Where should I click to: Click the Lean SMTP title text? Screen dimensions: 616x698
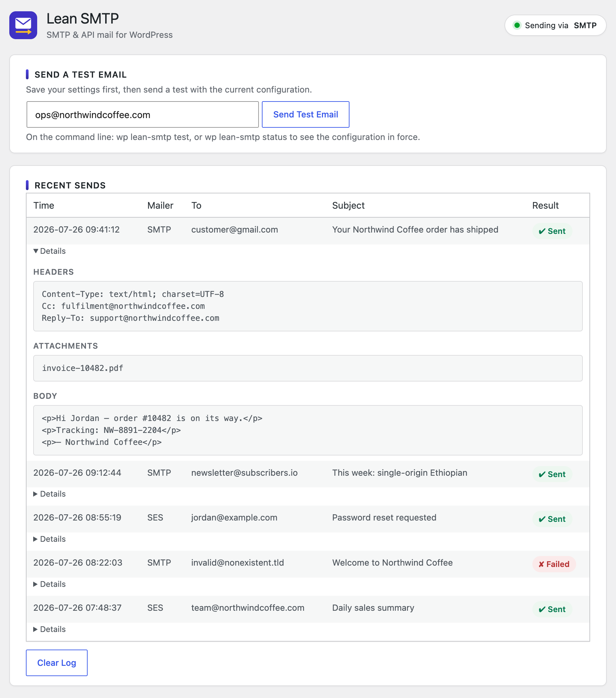(83, 19)
